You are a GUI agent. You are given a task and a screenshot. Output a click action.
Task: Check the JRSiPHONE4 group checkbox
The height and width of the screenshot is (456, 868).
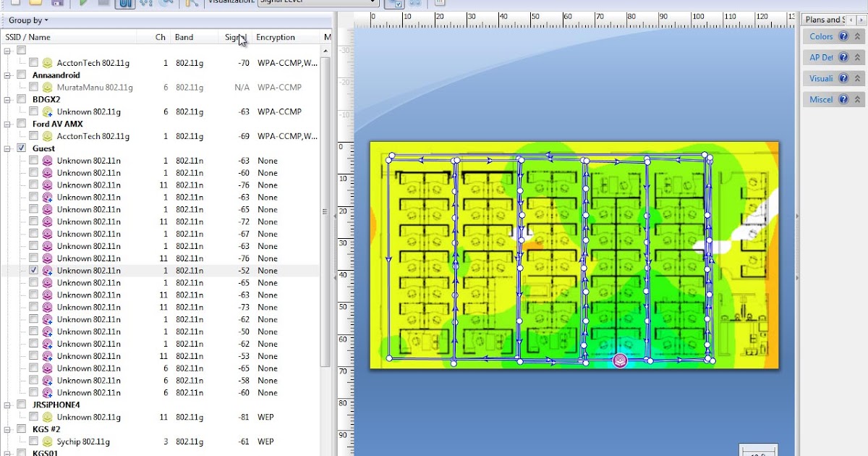coord(22,405)
